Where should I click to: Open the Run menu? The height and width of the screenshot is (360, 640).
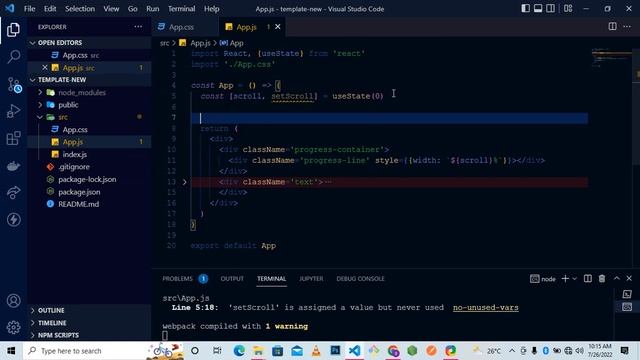tap(153, 9)
